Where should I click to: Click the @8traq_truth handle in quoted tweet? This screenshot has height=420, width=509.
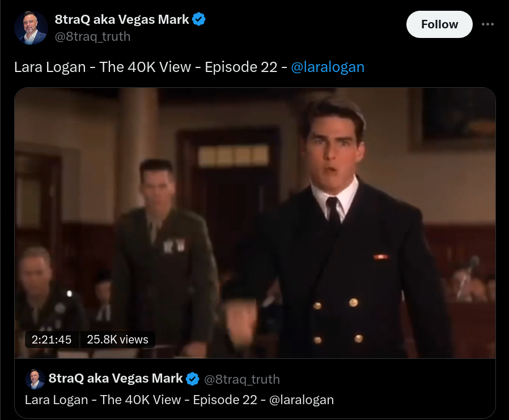pos(242,379)
